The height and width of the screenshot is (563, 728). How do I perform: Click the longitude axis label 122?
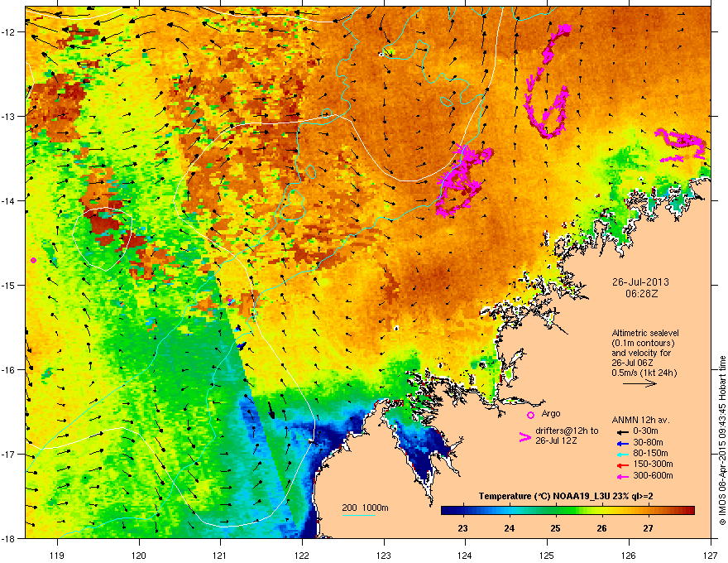point(302,555)
